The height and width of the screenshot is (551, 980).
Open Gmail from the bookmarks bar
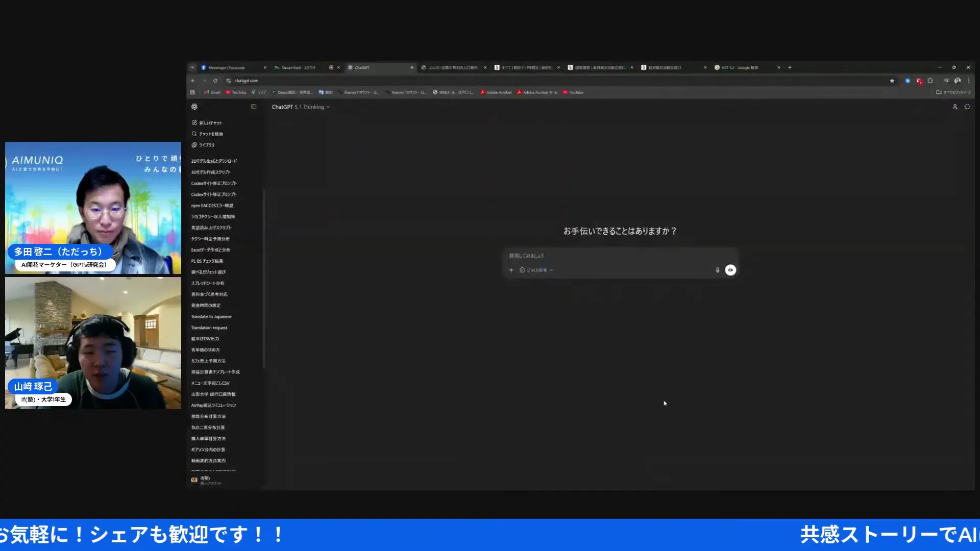[x=212, y=92]
